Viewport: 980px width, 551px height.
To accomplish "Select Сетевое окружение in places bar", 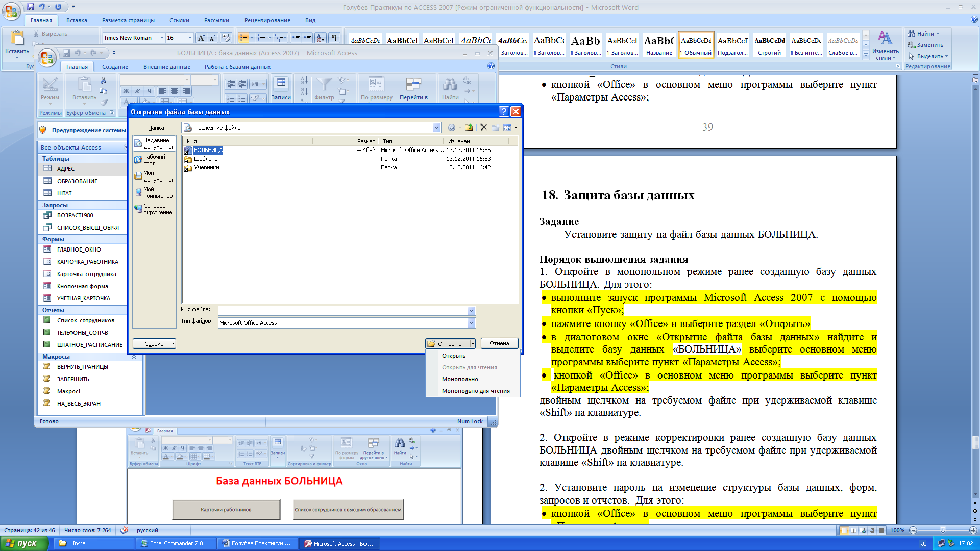I will click(x=154, y=209).
